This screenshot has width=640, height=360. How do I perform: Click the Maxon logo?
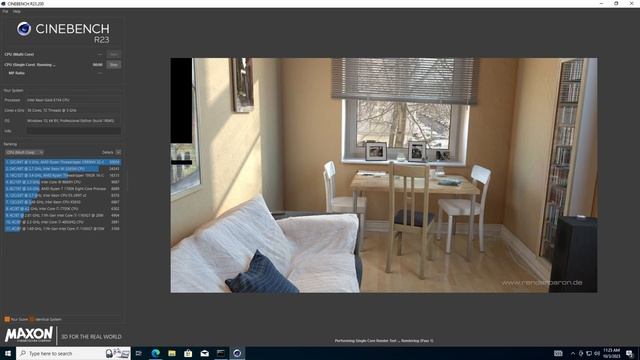coord(29,334)
